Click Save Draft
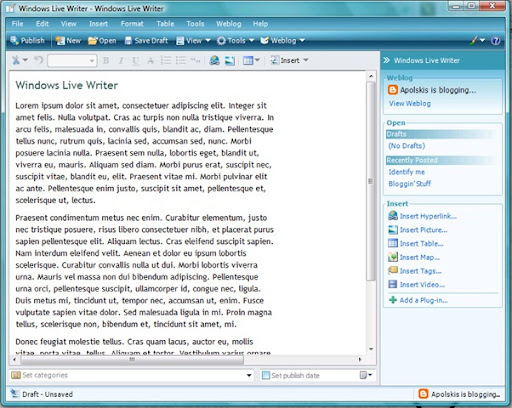Image resolution: width=512 pixels, height=408 pixels. point(146,41)
